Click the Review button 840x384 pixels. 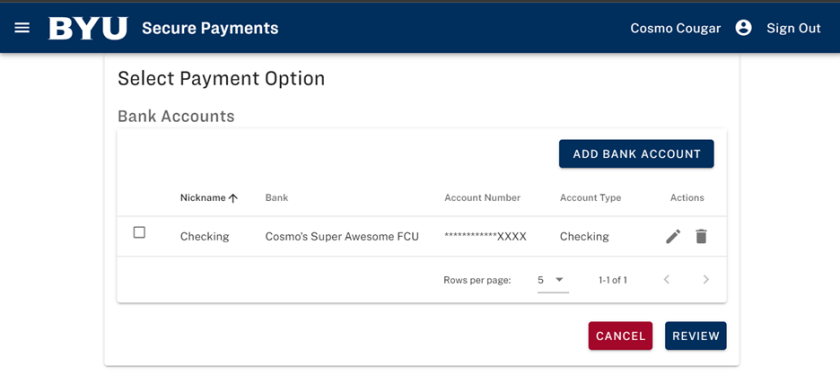pyautogui.click(x=696, y=336)
